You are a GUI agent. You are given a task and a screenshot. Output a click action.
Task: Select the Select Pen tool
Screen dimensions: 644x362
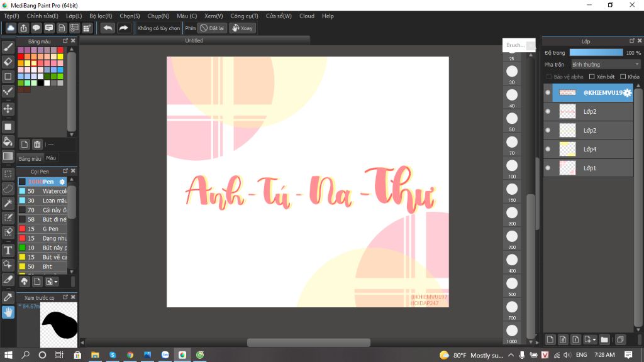[x=8, y=217]
